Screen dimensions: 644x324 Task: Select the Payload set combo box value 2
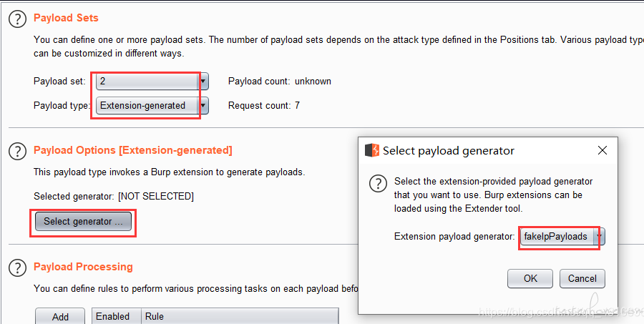click(x=147, y=81)
